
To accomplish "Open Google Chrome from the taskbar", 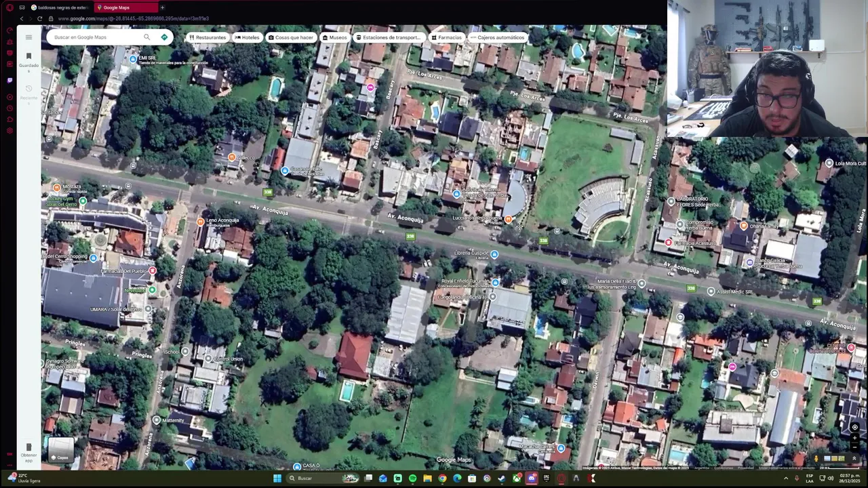I will point(442,479).
